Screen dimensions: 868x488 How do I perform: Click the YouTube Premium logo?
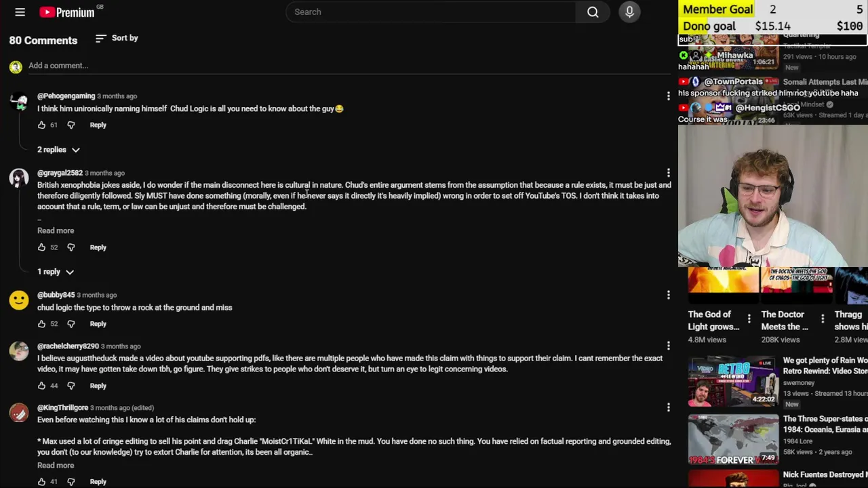pyautogui.click(x=68, y=12)
